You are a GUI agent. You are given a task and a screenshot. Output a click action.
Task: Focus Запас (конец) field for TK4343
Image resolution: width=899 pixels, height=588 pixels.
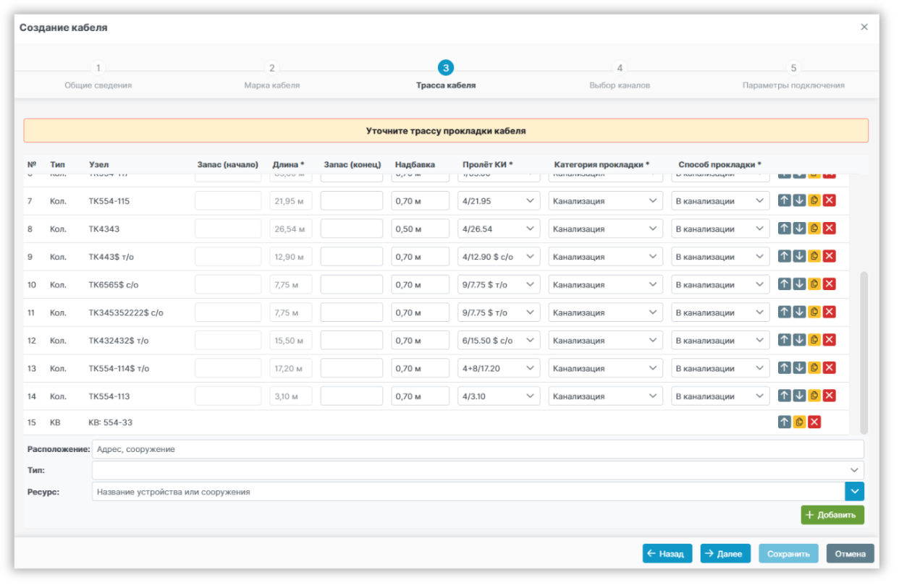[352, 229]
